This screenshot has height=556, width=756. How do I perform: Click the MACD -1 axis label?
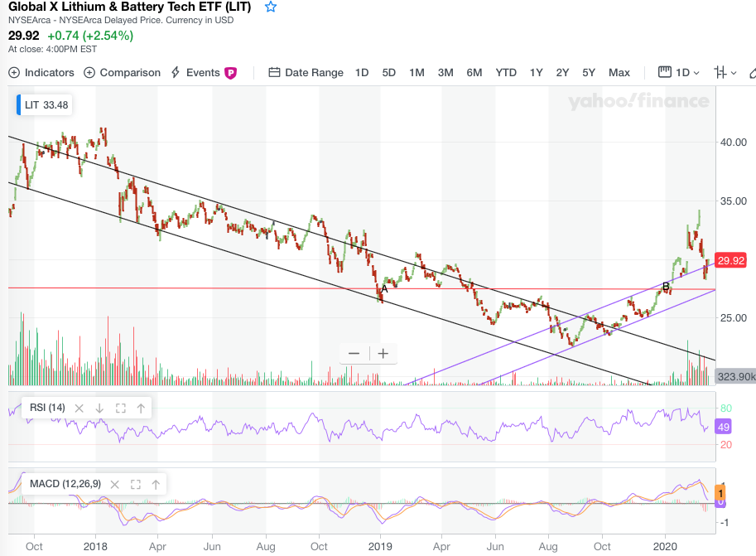coord(725,523)
